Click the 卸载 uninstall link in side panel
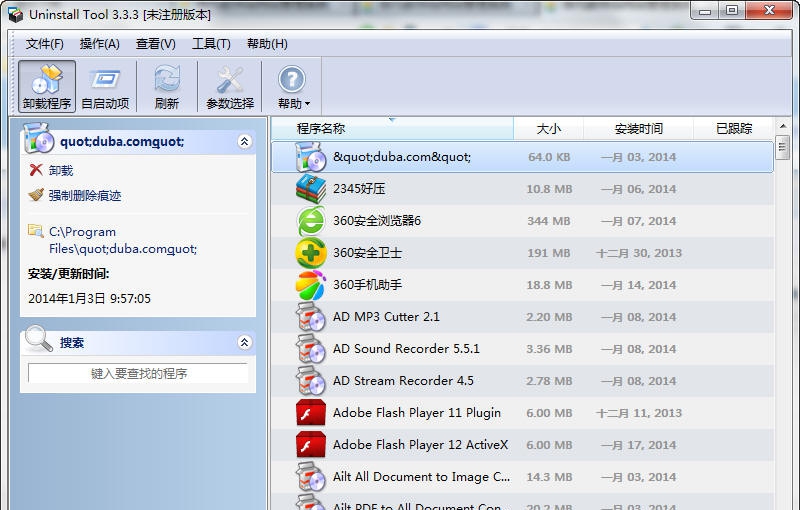The height and width of the screenshot is (510, 800). pyautogui.click(x=61, y=170)
